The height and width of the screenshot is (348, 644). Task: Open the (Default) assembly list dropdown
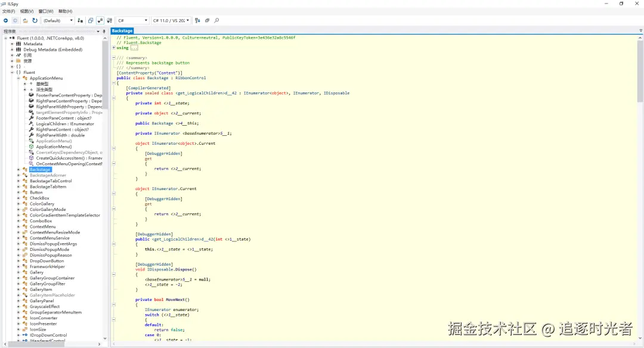(58, 20)
